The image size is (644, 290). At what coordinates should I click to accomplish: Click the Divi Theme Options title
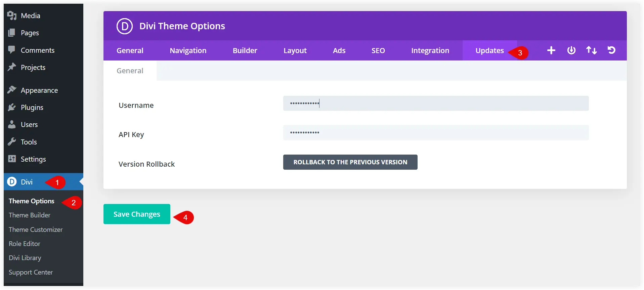(x=182, y=26)
